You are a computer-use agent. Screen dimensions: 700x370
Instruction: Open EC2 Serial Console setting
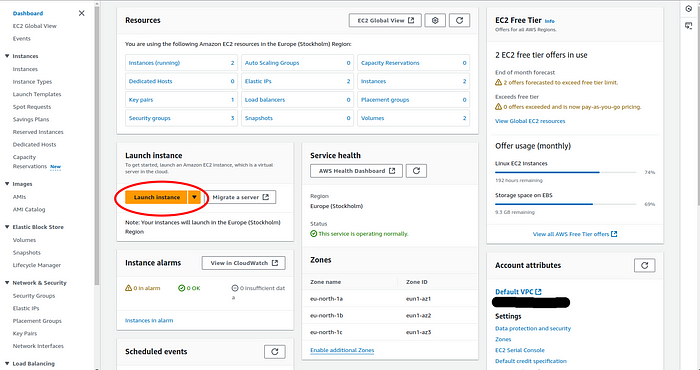(x=520, y=350)
